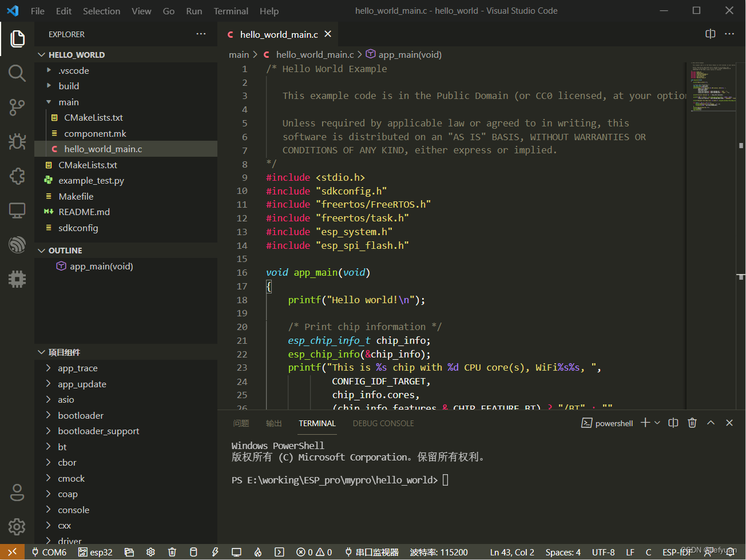Expand the build folder
Screen dimensions: 746x560
tap(126, 86)
